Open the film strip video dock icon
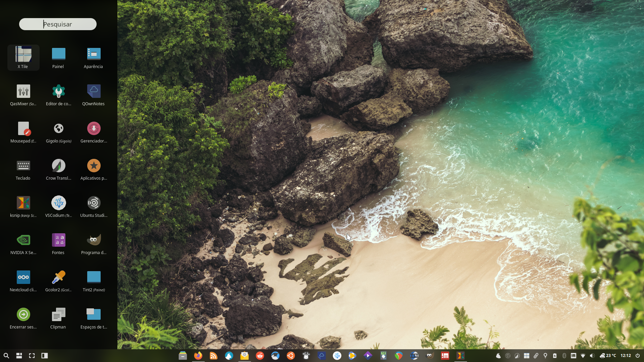The width and height of the screenshot is (644, 362). pos(414,356)
